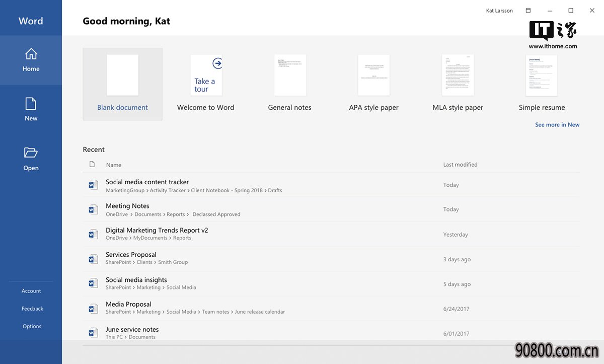This screenshot has height=364, width=604.
Task: Click the 'Services Proposal' file name
Action: (131, 254)
